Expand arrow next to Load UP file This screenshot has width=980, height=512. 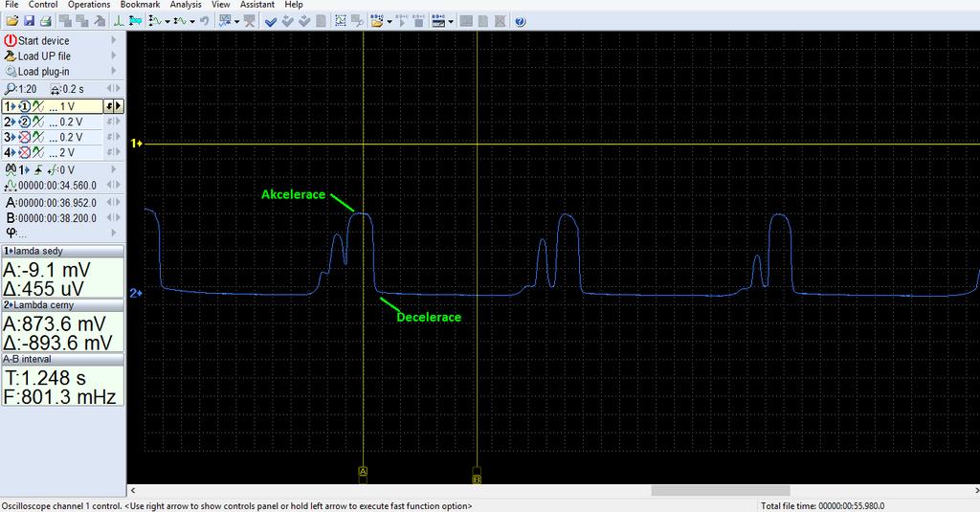pyautogui.click(x=114, y=56)
